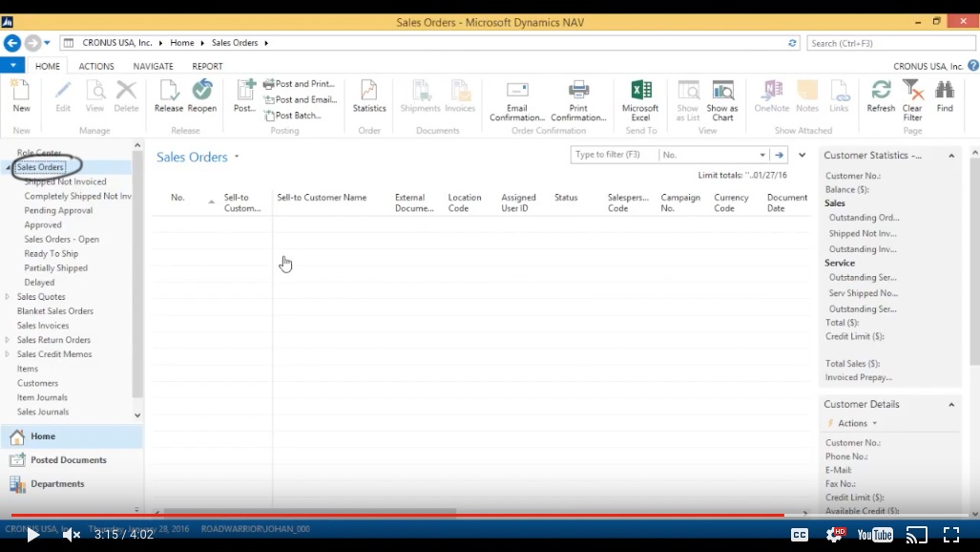
Task: Select the NAVIGATE ribbon tab
Action: 153,66
